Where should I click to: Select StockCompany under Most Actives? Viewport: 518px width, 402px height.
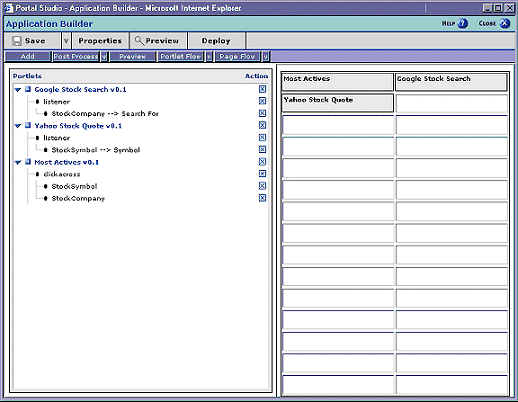click(78, 199)
